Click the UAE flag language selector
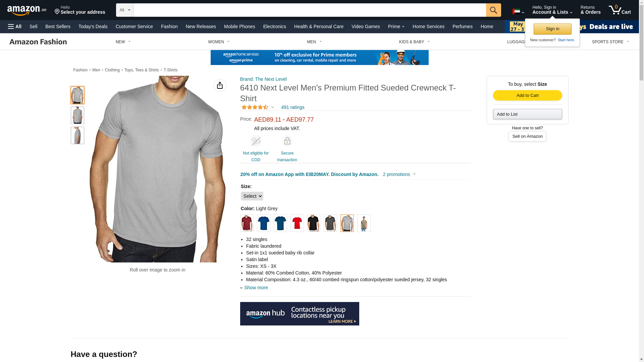The image size is (644, 362). pos(518,12)
